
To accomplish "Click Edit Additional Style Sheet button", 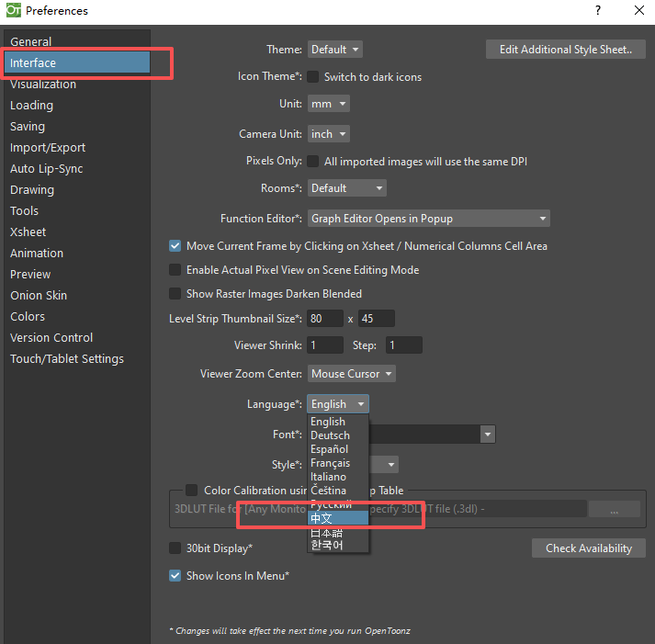I will point(565,50).
